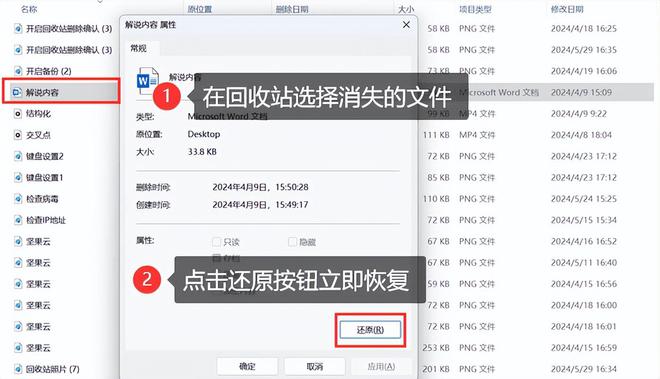Click the modified date 2024/4/19 16:06
The height and width of the screenshot is (379, 660).
pyautogui.click(x=584, y=71)
